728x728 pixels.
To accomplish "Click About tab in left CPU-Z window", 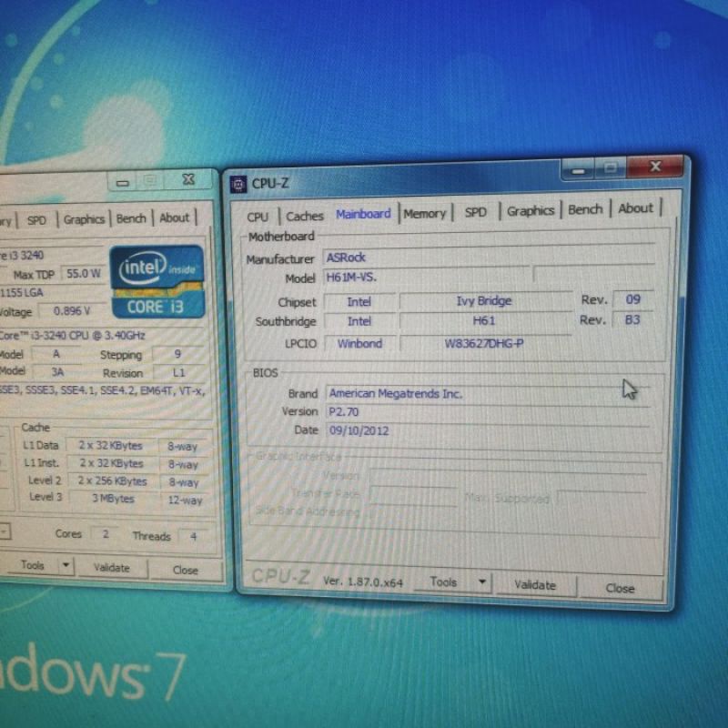I will tap(174, 217).
